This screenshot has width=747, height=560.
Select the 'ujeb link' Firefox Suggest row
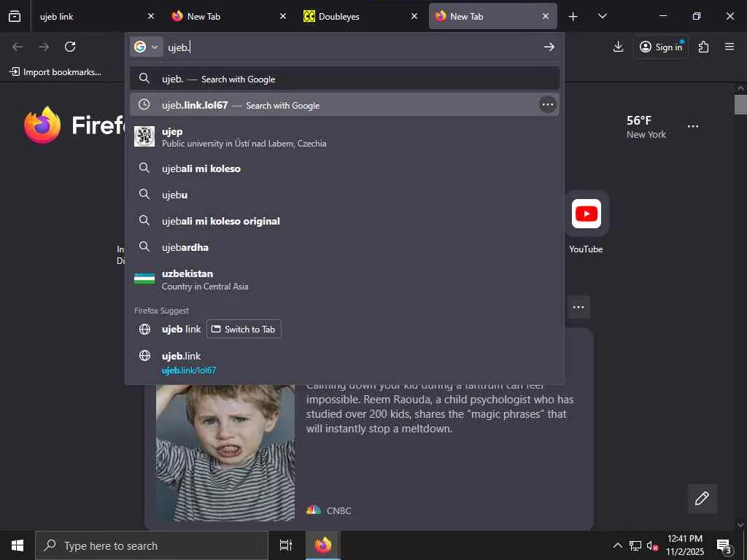point(344,329)
